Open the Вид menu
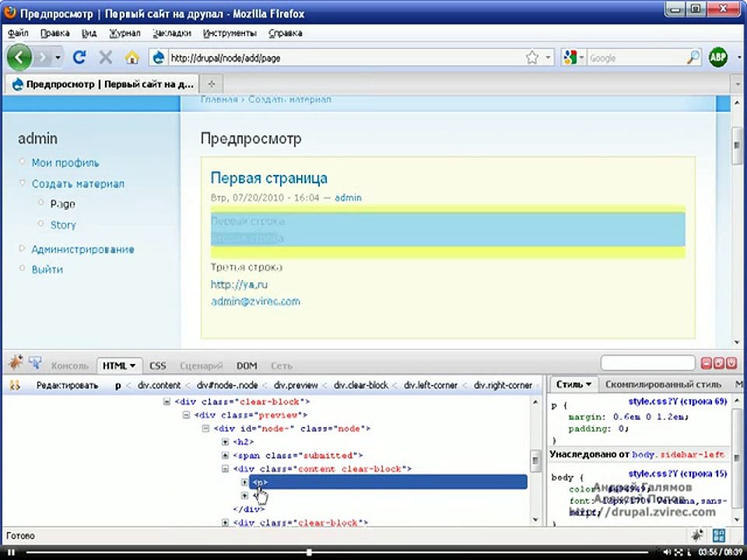Screen dimensions: 747x560 click(89, 33)
